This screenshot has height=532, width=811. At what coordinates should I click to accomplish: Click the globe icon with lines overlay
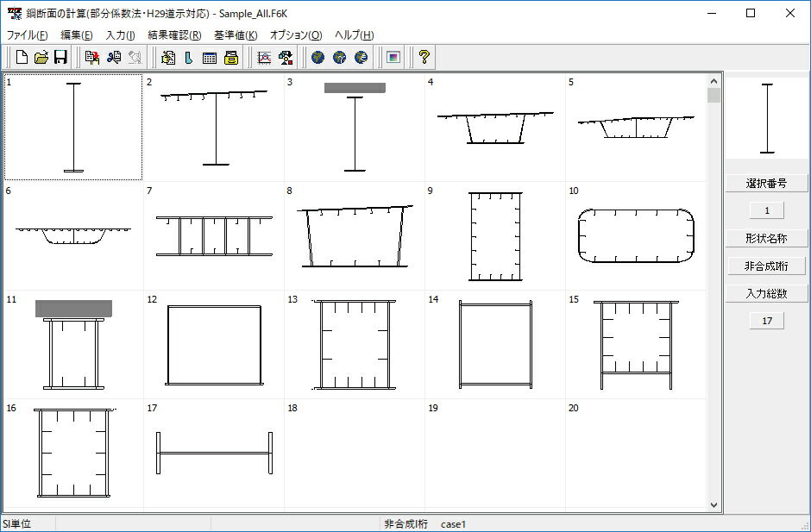[x=361, y=57]
